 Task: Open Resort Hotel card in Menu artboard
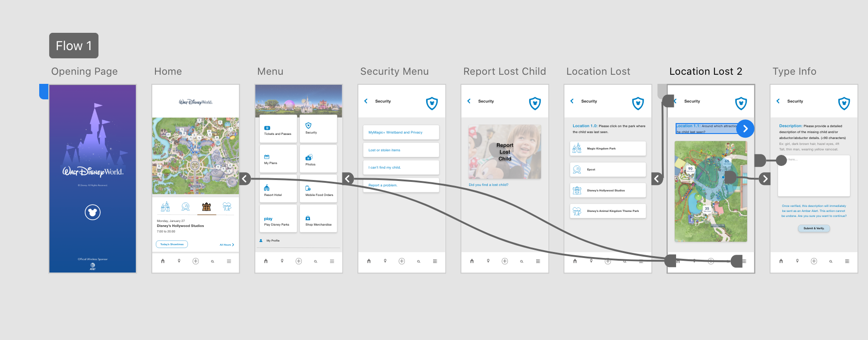click(x=278, y=189)
